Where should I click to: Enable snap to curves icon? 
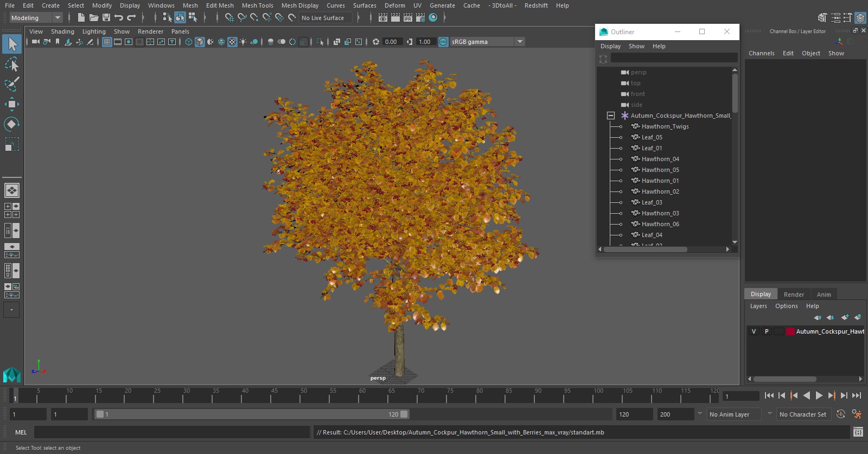pyautogui.click(x=242, y=17)
